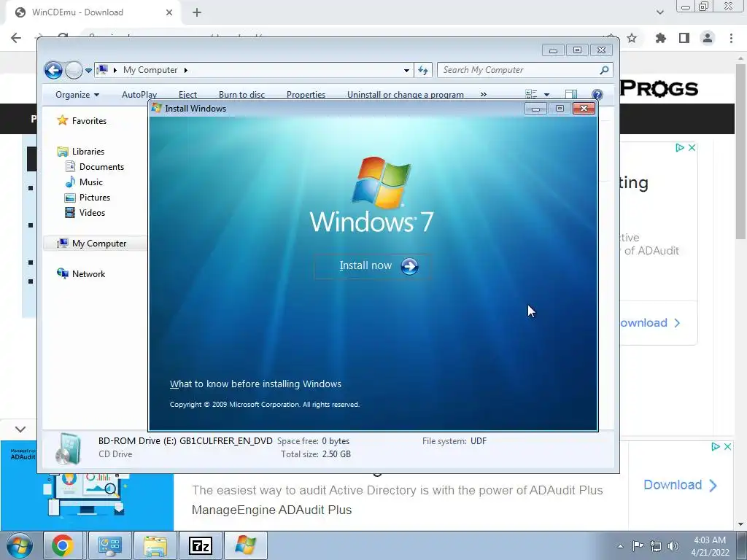
Task: Open the Videos library
Action: coord(85,212)
